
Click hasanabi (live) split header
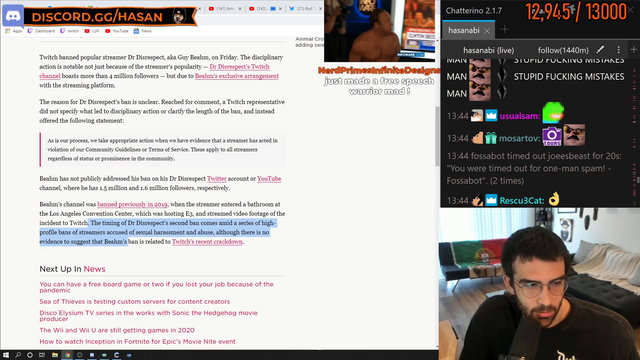click(x=489, y=50)
